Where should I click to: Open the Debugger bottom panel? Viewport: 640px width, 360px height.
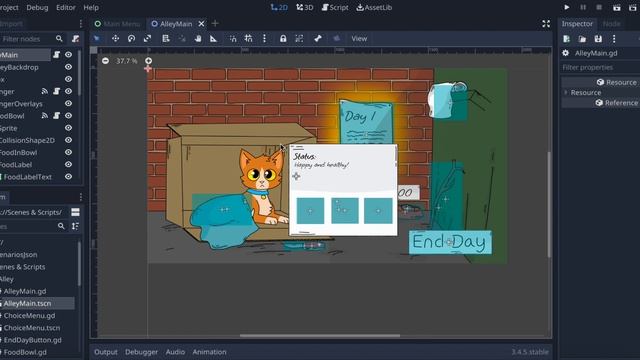click(141, 352)
